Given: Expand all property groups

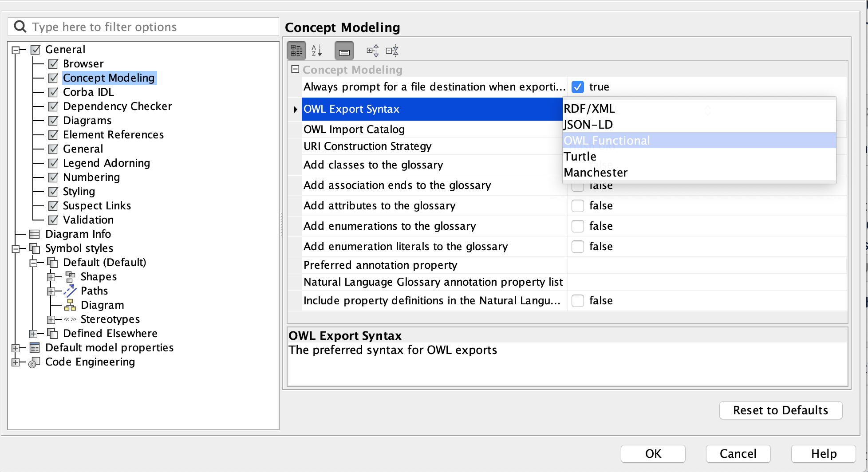Looking at the screenshot, I should coord(372,51).
